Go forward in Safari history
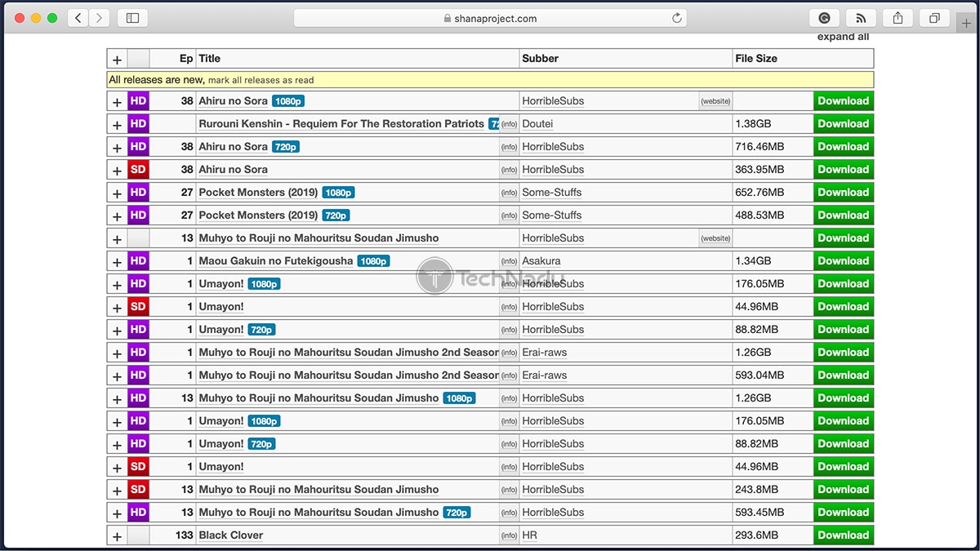This screenshot has width=980, height=551. pos(99,18)
